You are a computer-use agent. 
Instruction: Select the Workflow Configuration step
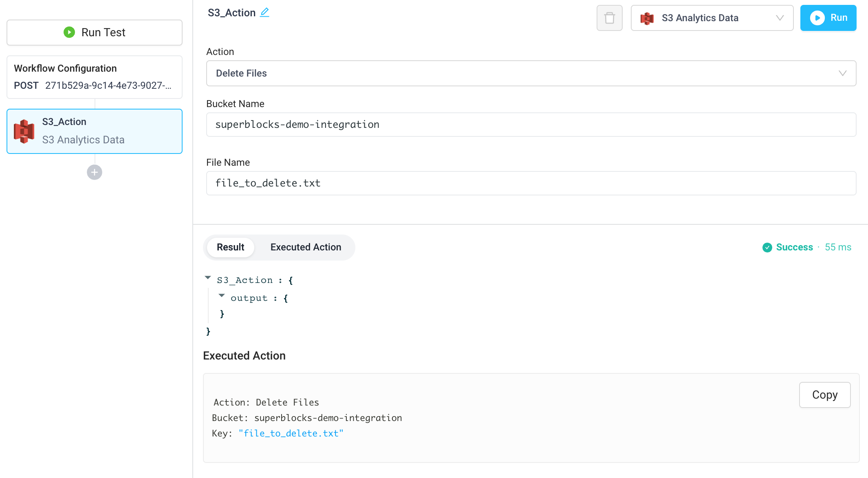(94, 77)
